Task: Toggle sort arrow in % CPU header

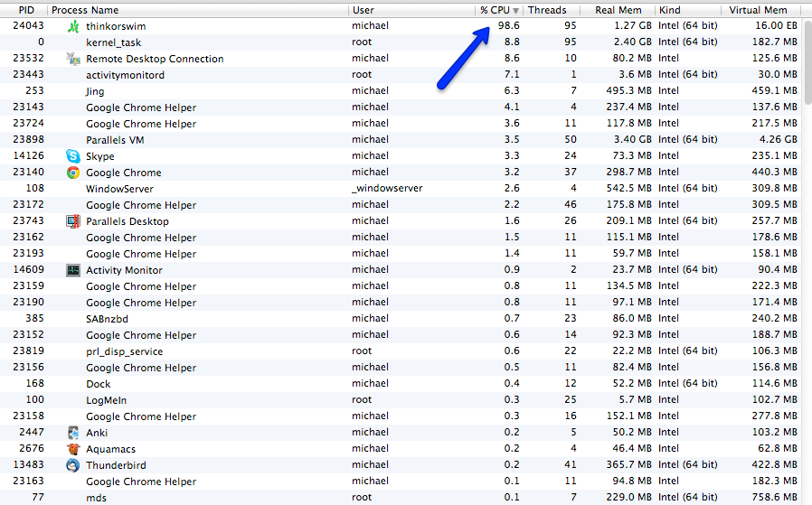Action: coord(515,10)
